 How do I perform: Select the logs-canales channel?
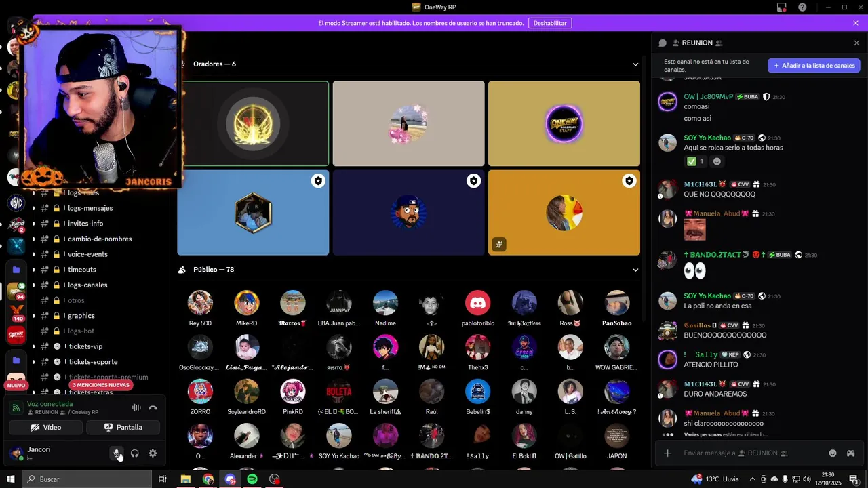pos(87,285)
